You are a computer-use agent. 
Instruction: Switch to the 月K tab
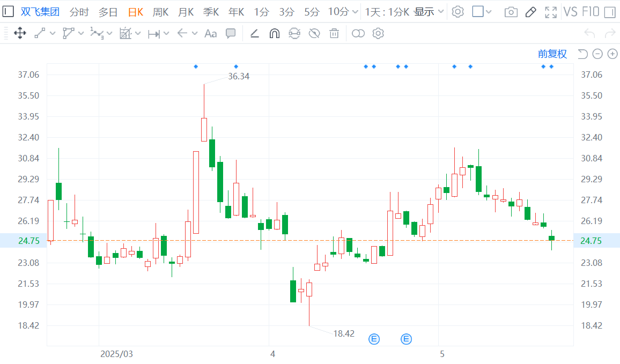[186, 12]
